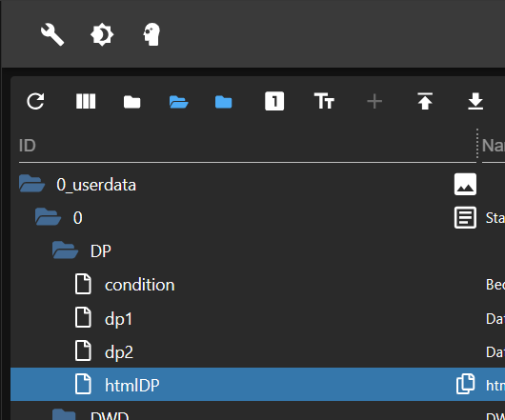The width and height of the screenshot is (505, 420).
Task: Upload objects with the up arrow icon
Action: pyautogui.click(x=425, y=101)
